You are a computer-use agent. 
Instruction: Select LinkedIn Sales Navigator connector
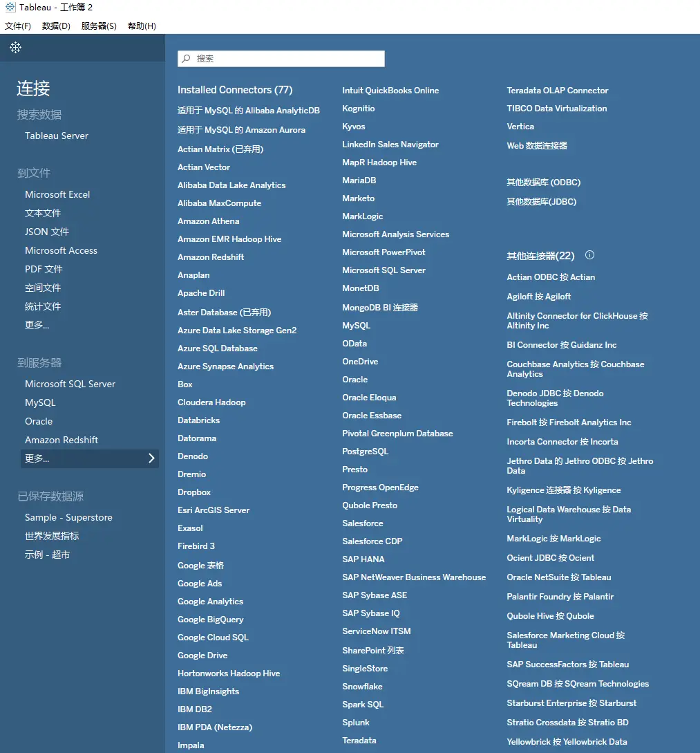(x=390, y=145)
